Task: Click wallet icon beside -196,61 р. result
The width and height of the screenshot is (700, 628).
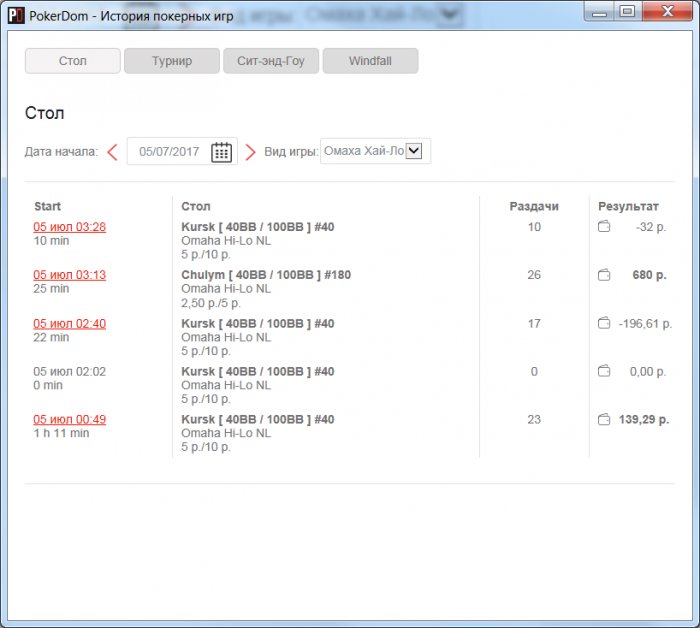Action: [604, 323]
